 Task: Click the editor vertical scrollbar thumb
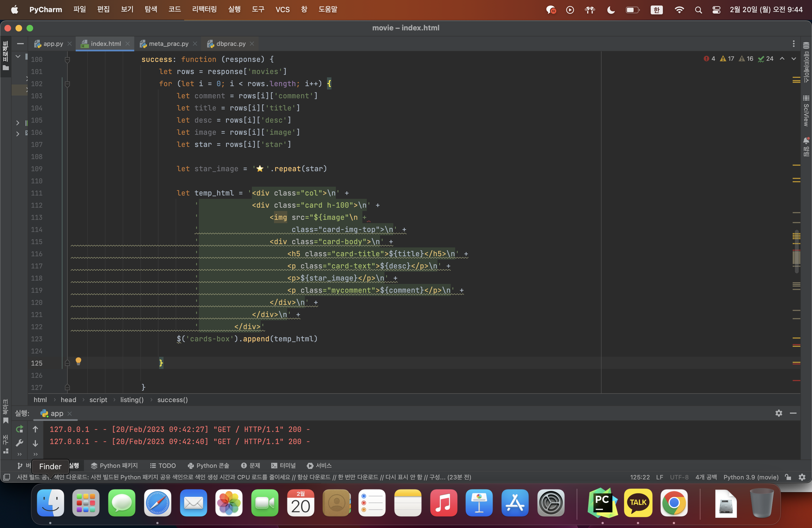click(796, 252)
